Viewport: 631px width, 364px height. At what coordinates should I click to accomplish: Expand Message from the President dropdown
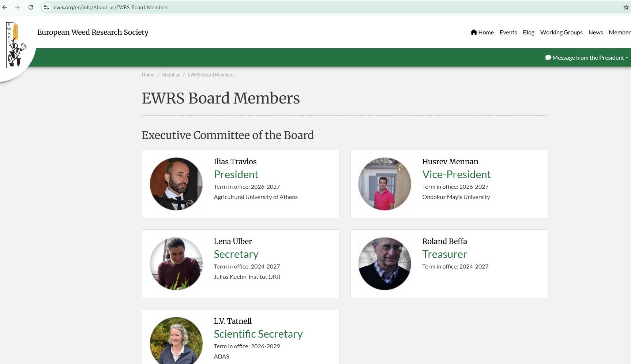click(588, 57)
